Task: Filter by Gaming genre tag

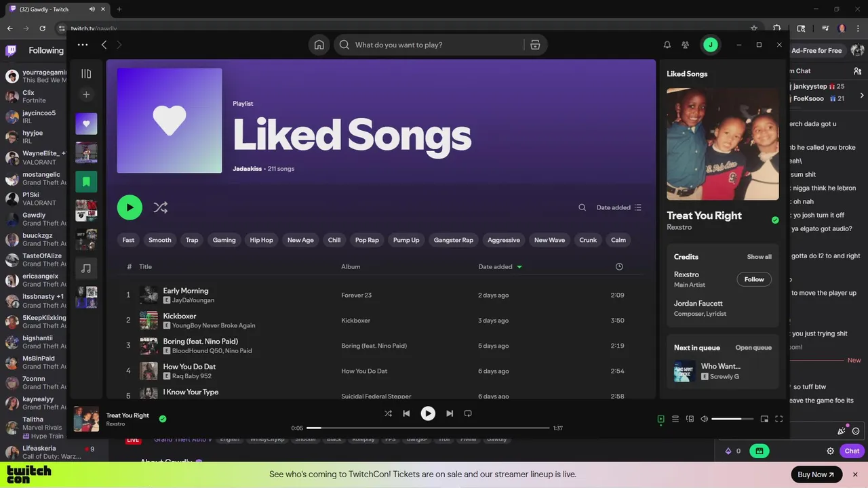Action: coord(224,240)
